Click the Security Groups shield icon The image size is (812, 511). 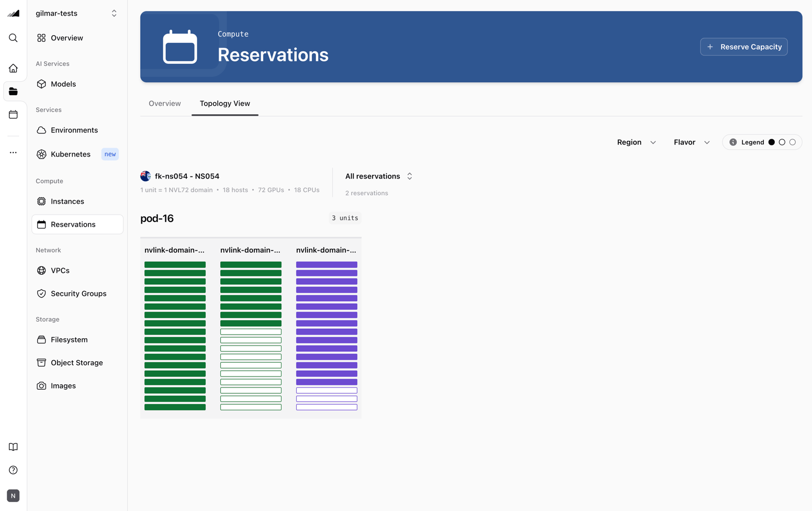coord(41,293)
